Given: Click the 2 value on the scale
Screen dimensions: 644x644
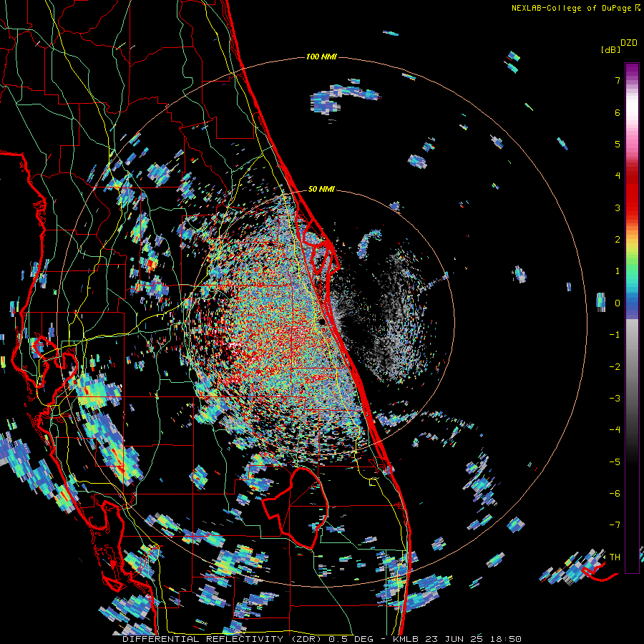Looking at the screenshot, I should click(x=618, y=240).
